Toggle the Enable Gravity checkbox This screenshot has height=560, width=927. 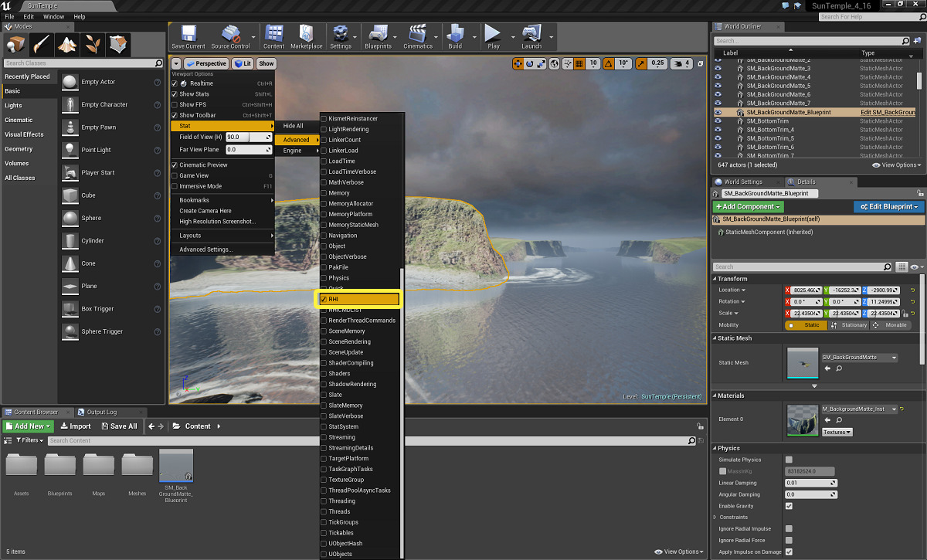point(789,506)
